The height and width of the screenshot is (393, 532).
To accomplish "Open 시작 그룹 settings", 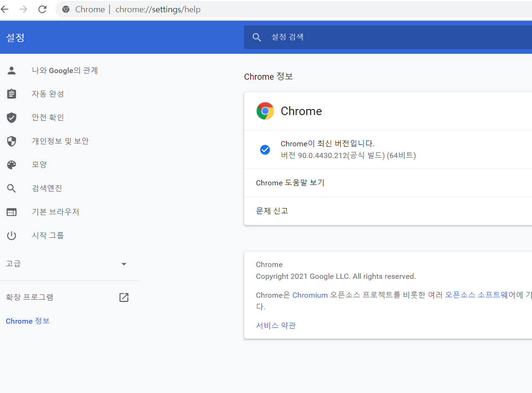I will (x=48, y=235).
